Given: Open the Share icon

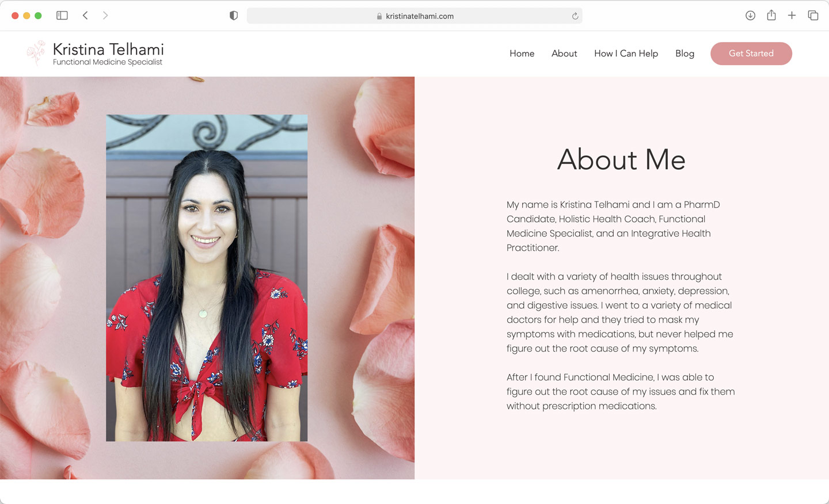Looking at the screenshot, I should tap(771, 15).
